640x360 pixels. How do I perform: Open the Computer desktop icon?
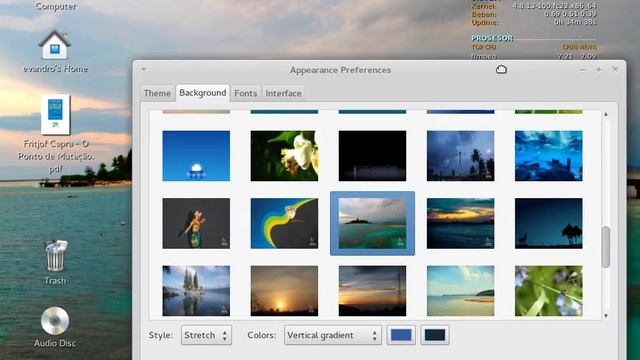56,6
